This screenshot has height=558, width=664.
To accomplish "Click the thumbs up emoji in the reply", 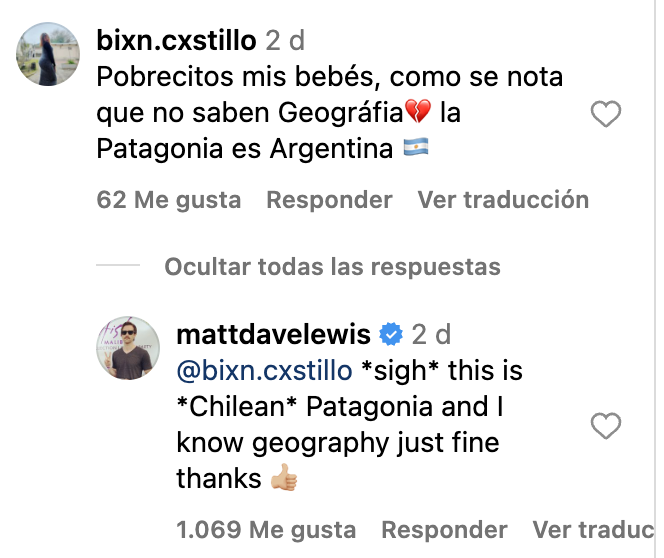I will [x=284, y=479].
